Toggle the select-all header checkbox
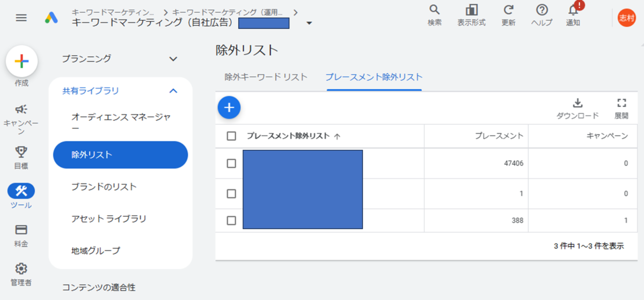This screenshot has width=644, height=300. 231,136
